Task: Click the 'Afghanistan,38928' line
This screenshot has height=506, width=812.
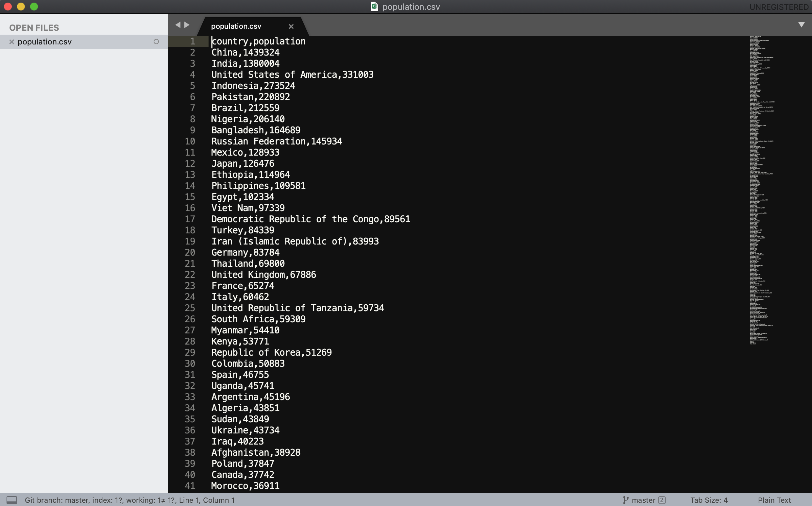Action: pyautogui.click(x=256, y=452)
